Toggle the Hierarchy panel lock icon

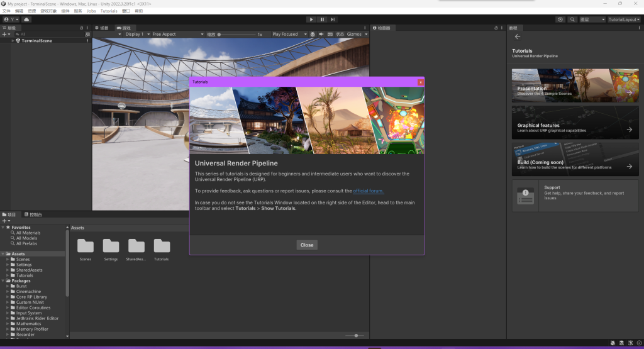pos(81,28)
